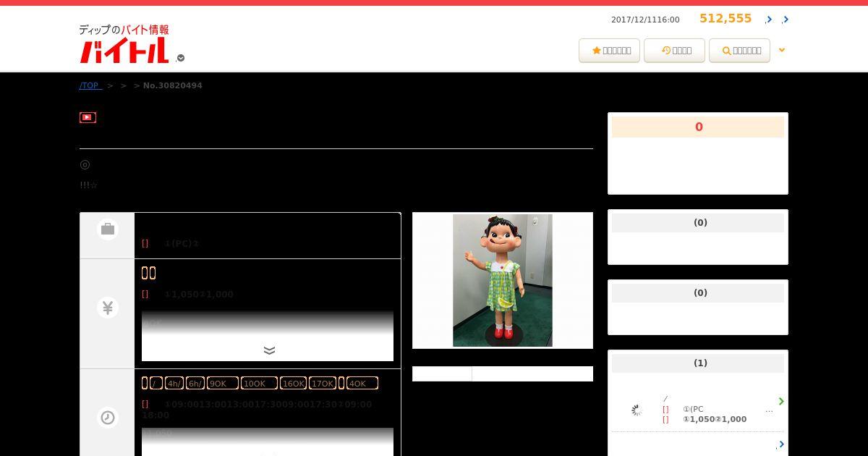Viewport: 868px width, 456px height.
Task: Select the 4OK tag
Action: [362, 383]
